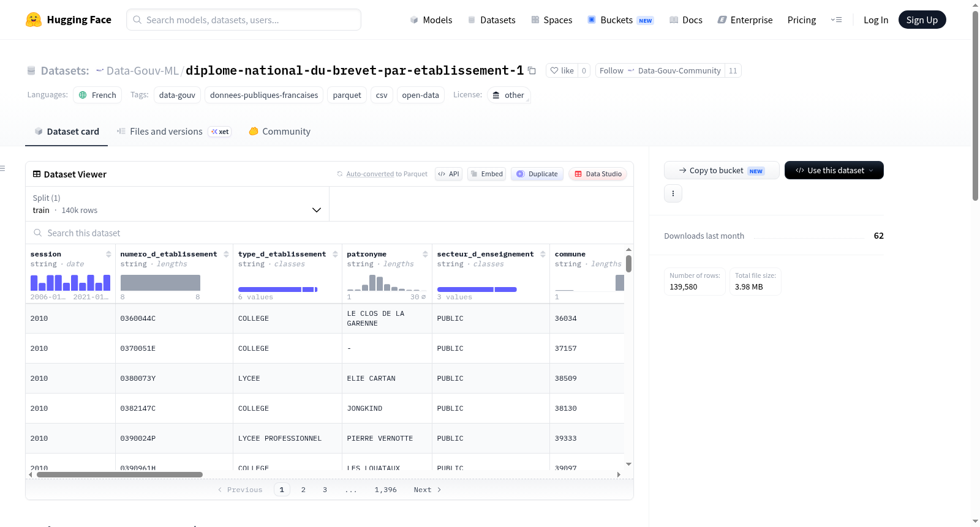Screen dimensions: 980x527
Task: Copy dataset name with the copy icon
Action: pyautogui.click(x=532, y=71)
